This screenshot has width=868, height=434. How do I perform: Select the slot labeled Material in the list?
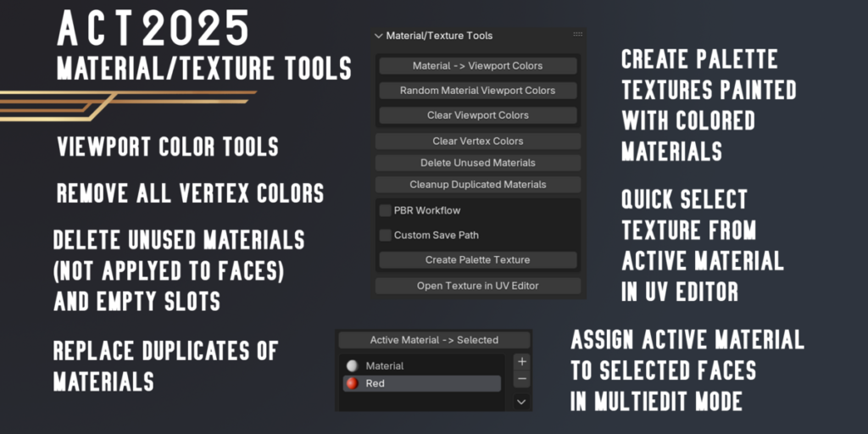[x=421, y=366]
